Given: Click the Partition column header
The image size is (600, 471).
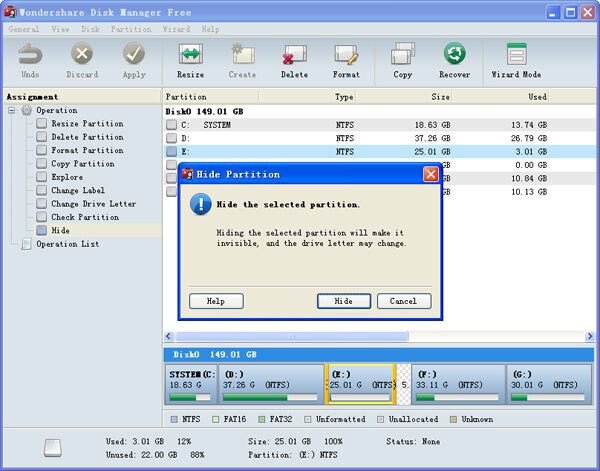Looking at the screenshot, I should point(211,97).
